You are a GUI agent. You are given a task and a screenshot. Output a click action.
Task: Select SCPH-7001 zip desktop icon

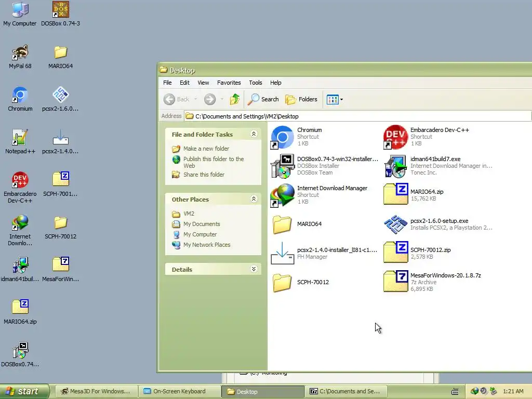pos(60,184)
